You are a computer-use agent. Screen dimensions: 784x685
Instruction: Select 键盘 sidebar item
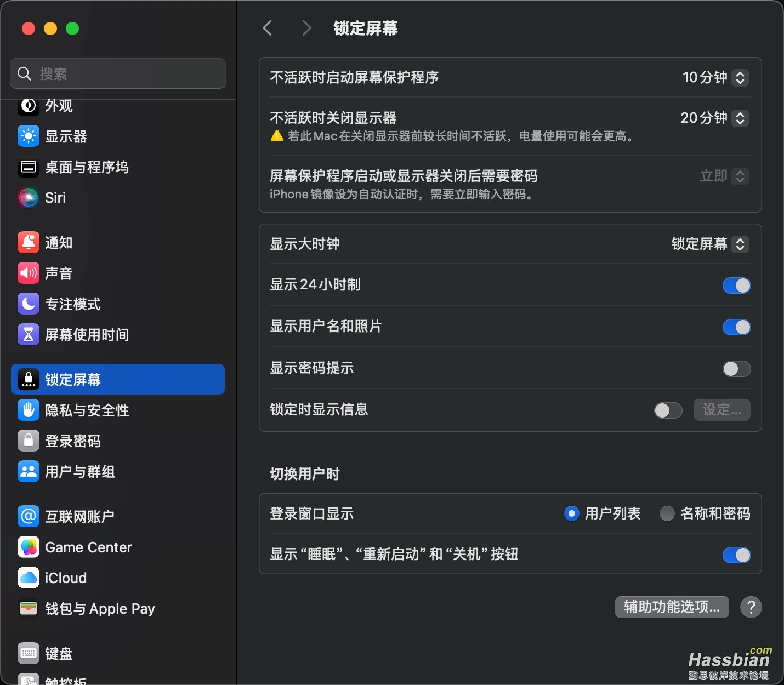click(118, 653)
